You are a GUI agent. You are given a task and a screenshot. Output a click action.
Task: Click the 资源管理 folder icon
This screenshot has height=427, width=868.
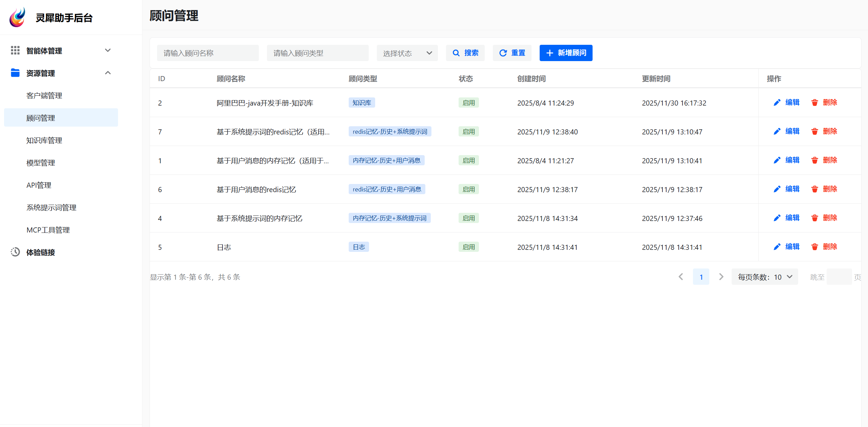tap(15, 73)
